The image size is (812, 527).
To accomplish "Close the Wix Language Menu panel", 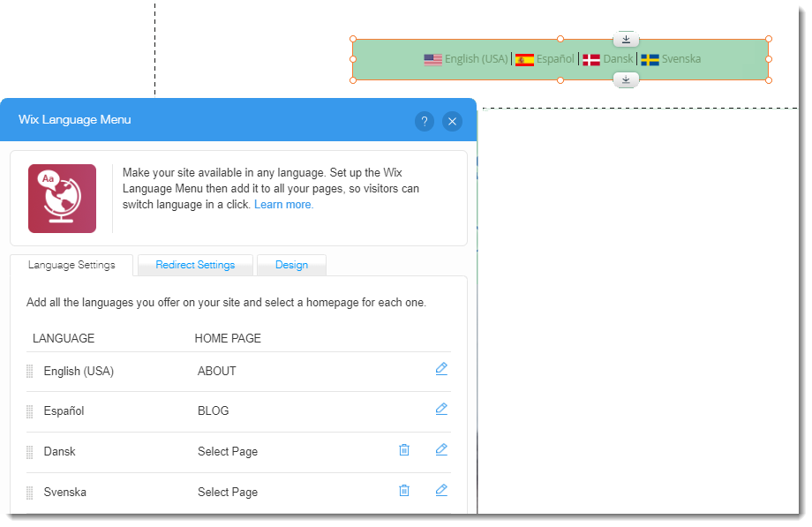I will click(452, 121).
